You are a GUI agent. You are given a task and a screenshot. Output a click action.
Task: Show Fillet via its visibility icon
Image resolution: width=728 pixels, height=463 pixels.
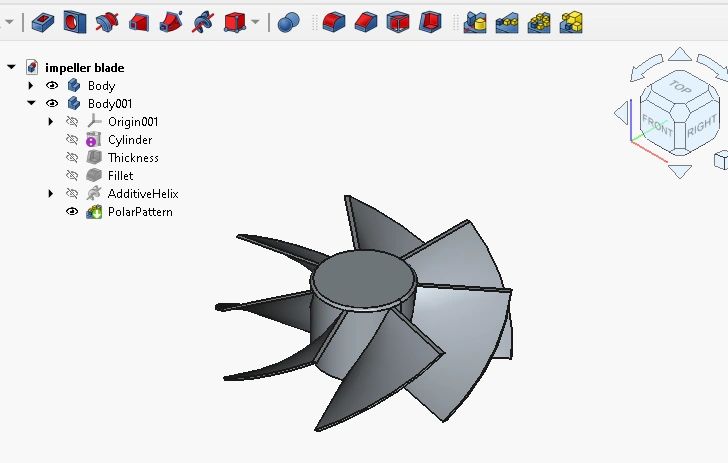click(x=72, y=176)
